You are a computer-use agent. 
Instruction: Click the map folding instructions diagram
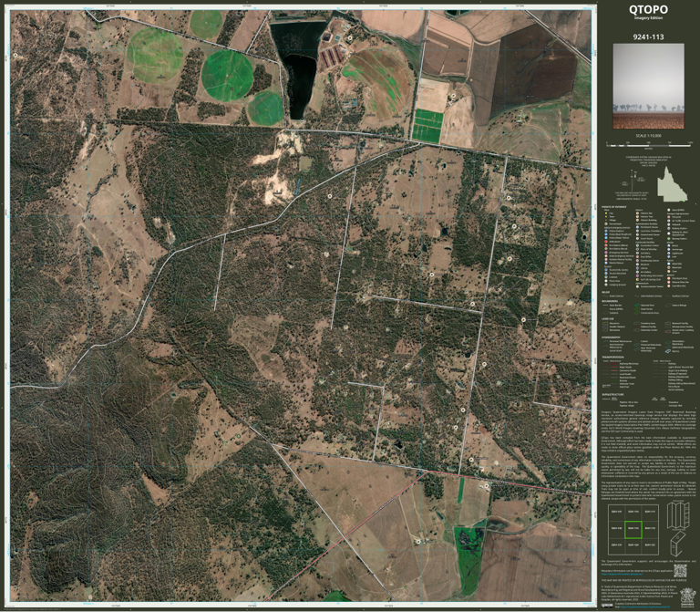click(679, 528)
